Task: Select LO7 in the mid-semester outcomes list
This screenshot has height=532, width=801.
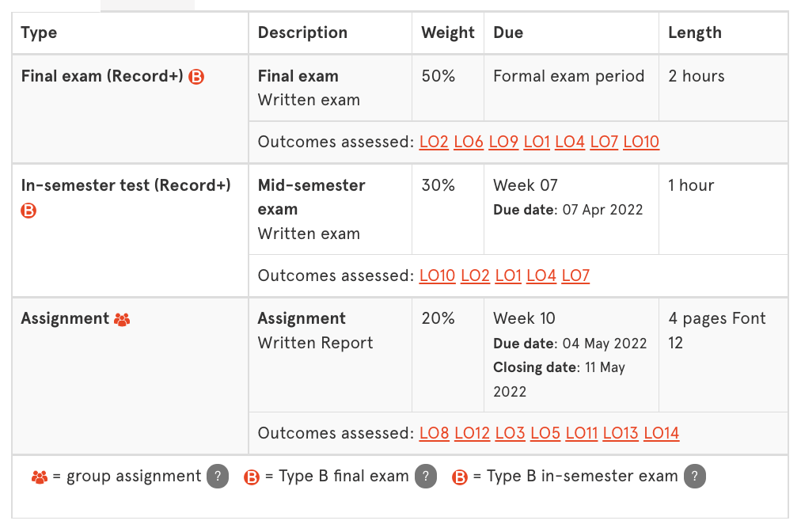Action: point(575,275)
